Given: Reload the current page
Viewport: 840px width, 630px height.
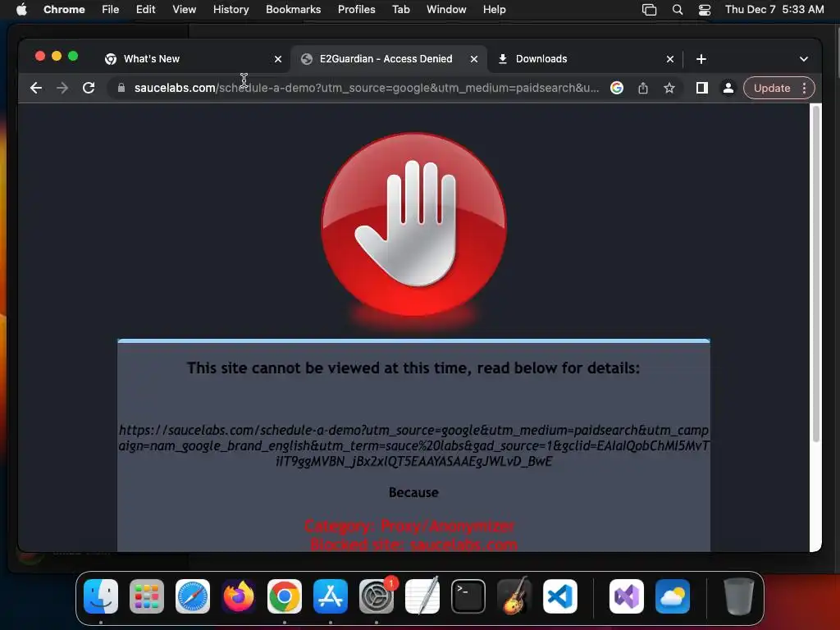Looking at the screenshot, I should 89,88.
